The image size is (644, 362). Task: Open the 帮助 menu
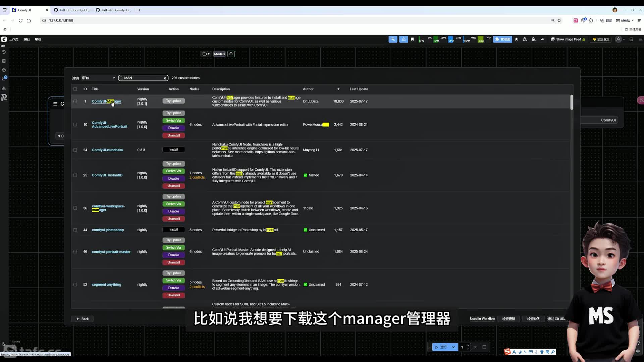(38, 39)
